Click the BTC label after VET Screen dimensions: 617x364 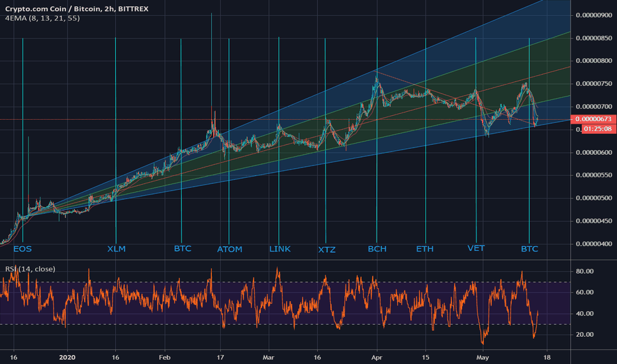tap(529, 249)
